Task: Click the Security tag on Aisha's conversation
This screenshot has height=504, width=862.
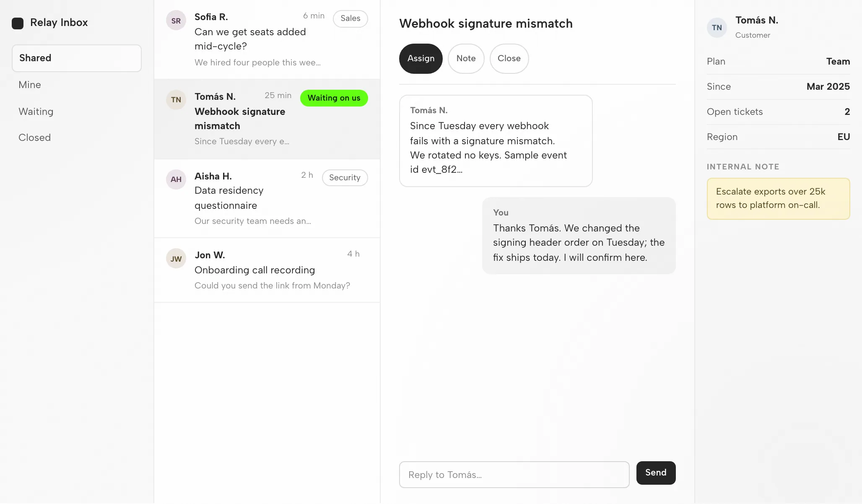Action: tap(345, 178)
